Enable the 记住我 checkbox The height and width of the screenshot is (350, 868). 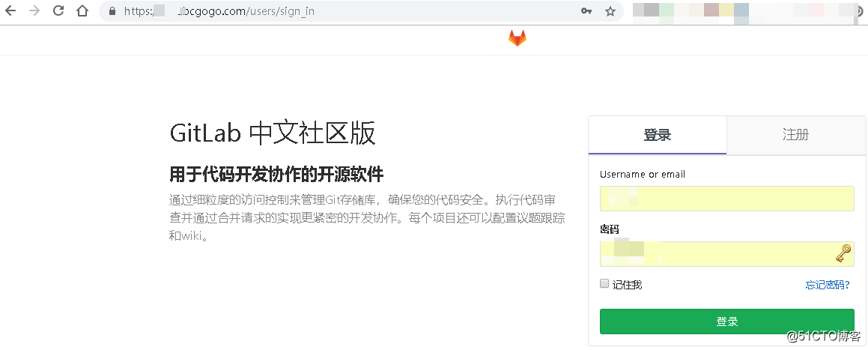tap(604, 283)
